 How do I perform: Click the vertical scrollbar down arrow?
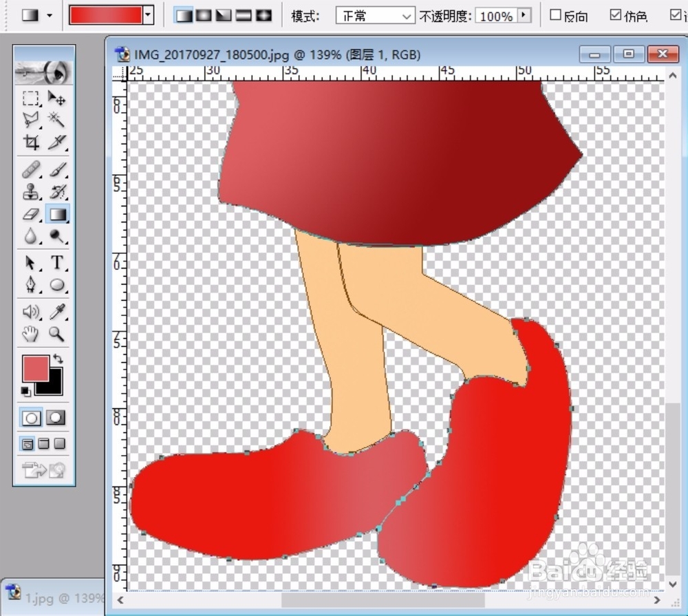point(673,584)
